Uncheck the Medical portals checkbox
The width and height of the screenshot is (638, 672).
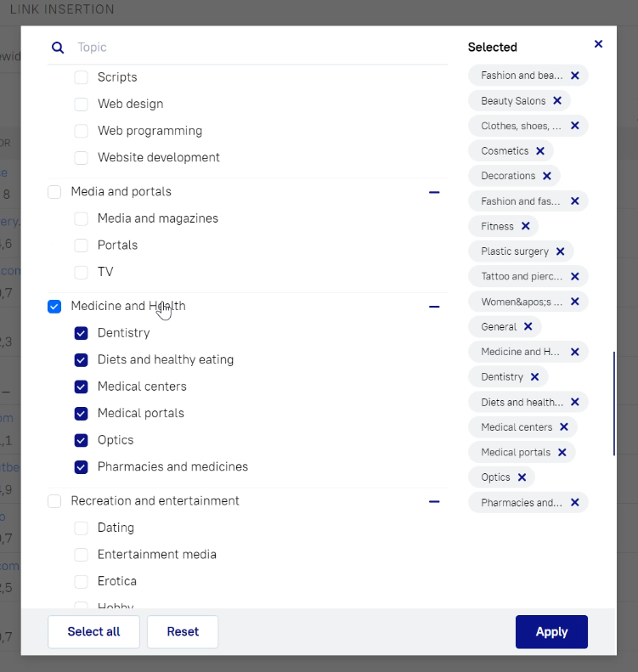point(81,414)
